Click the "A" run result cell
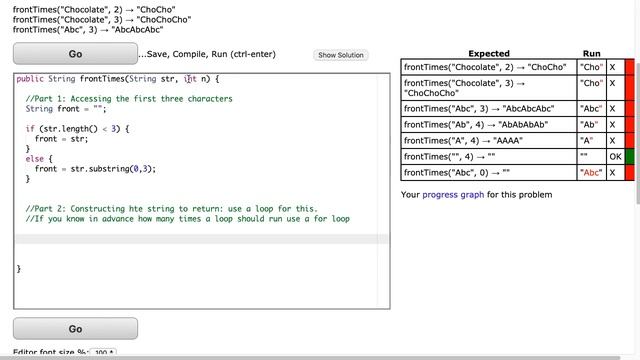The height and width of the screenshot is (360, 640). [591, 140]
